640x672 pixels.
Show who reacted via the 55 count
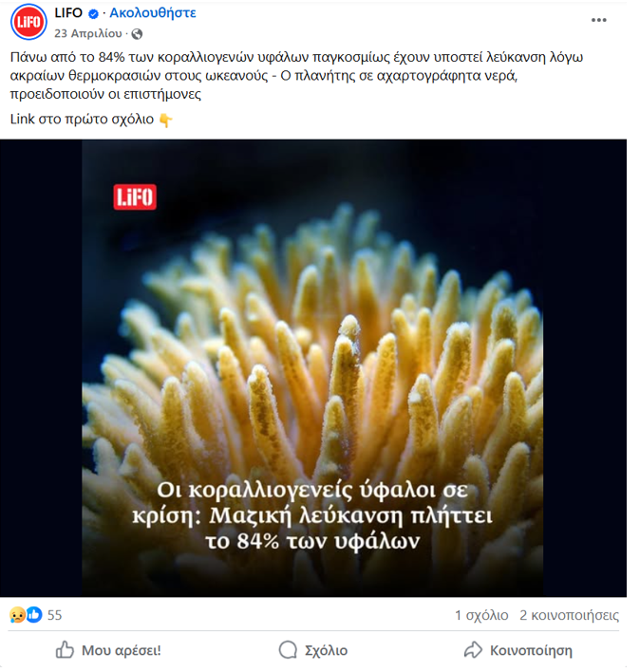click(x=54, y=615)
